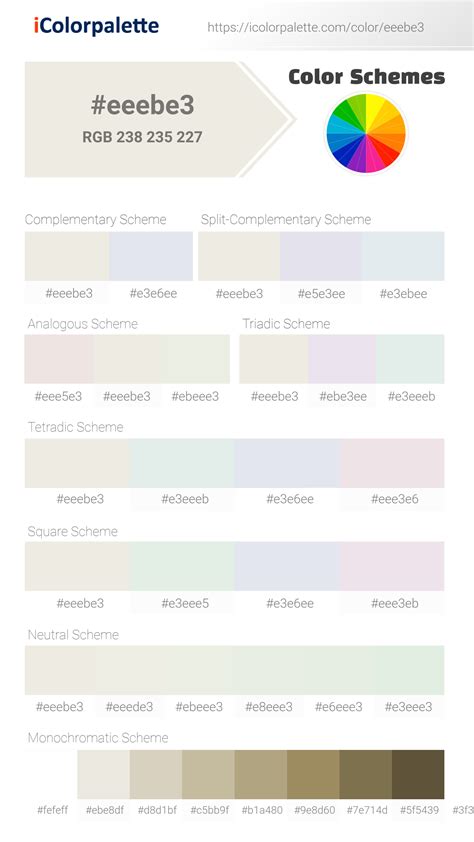
Task: Select the #eee3e6 tetradic swatch
Action: [x=392, y=463]
